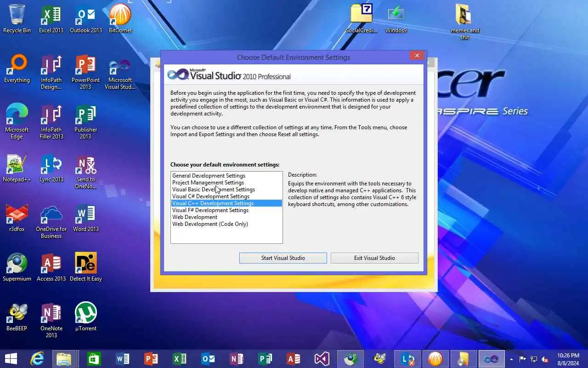Screen dimensions: 588x368
Task: Choose General Development Settings in the list
Action: click(x=226, y=176)
